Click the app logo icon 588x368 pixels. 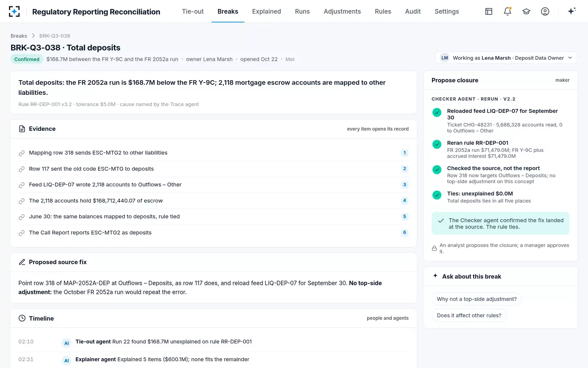(14, 11)
